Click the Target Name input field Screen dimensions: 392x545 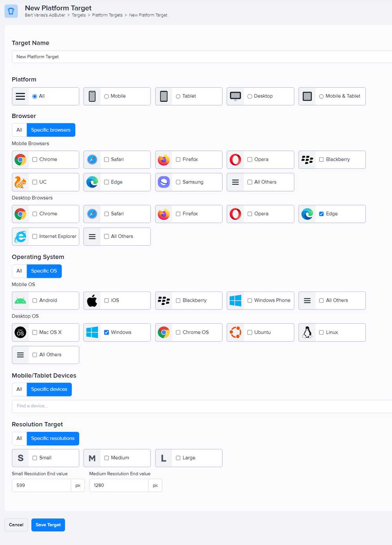click(202, 57)
